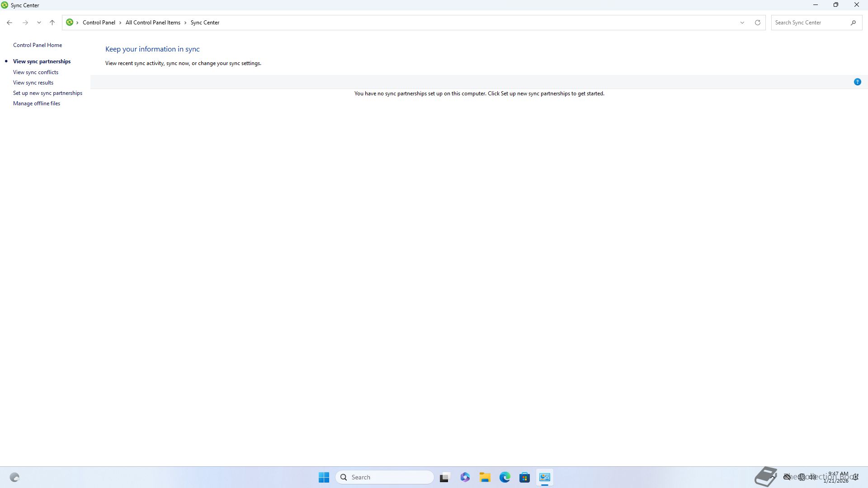The width and height of the screenshot is (868, 488).
Task: Open Sync Center help question icon
Action: click(x=857, y=82)
